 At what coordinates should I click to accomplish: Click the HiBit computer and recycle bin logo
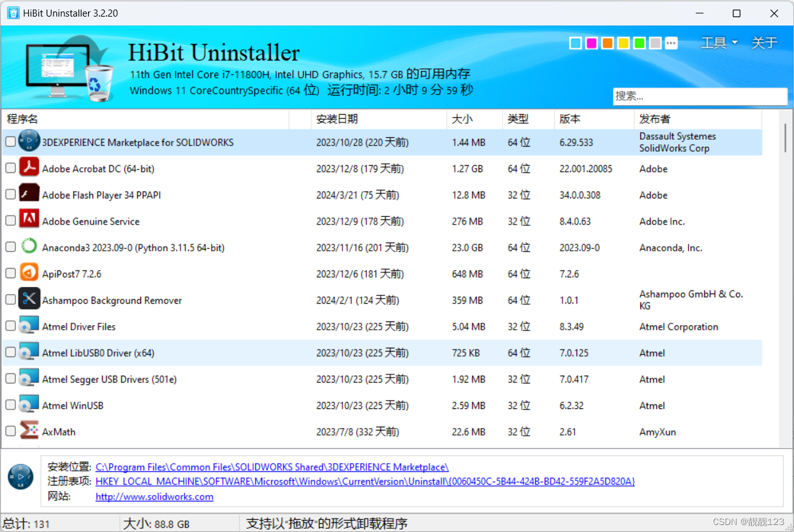click(69, 68)
